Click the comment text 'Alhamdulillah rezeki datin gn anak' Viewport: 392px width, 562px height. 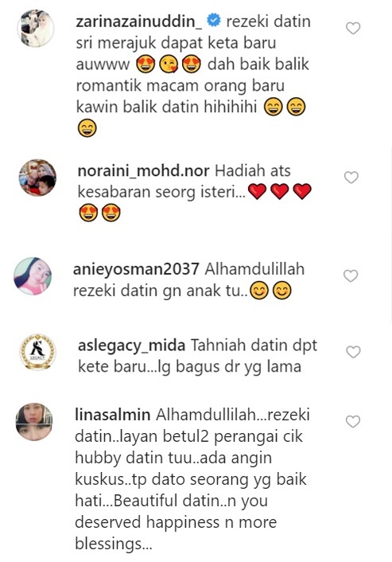(x=188, y=280)
